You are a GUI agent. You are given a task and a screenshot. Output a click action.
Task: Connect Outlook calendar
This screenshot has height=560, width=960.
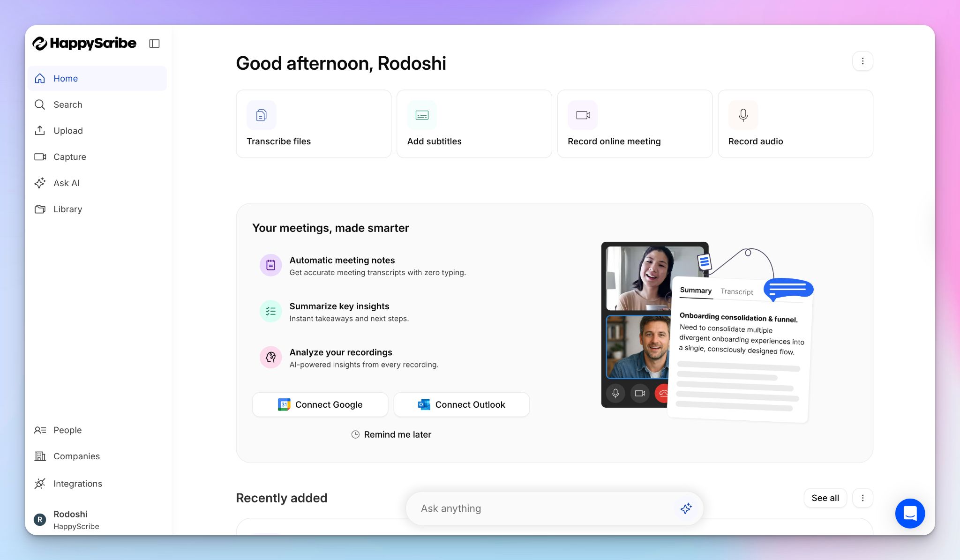pyautogui.click(x=461, y=404)
